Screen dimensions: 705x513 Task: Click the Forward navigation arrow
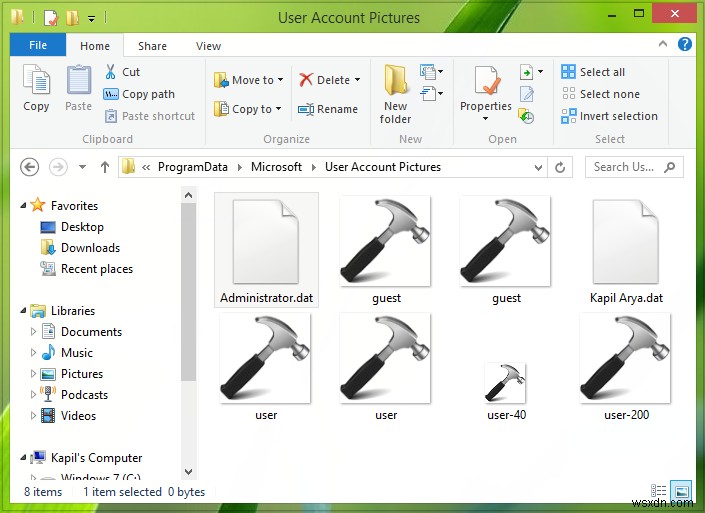click(x=58, y=167)
